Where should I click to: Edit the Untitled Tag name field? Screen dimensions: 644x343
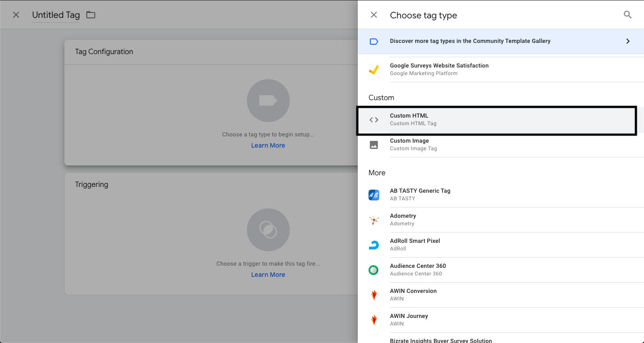coord(56,15)
